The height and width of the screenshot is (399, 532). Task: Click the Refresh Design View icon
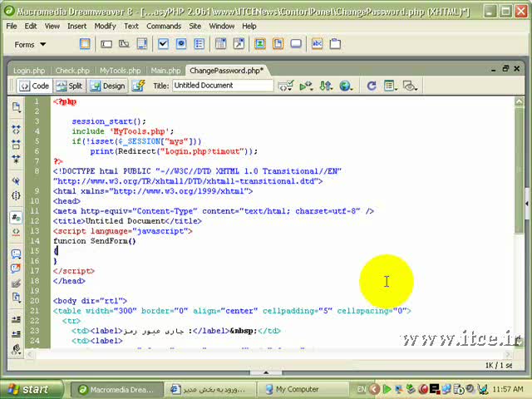[372, 86]
